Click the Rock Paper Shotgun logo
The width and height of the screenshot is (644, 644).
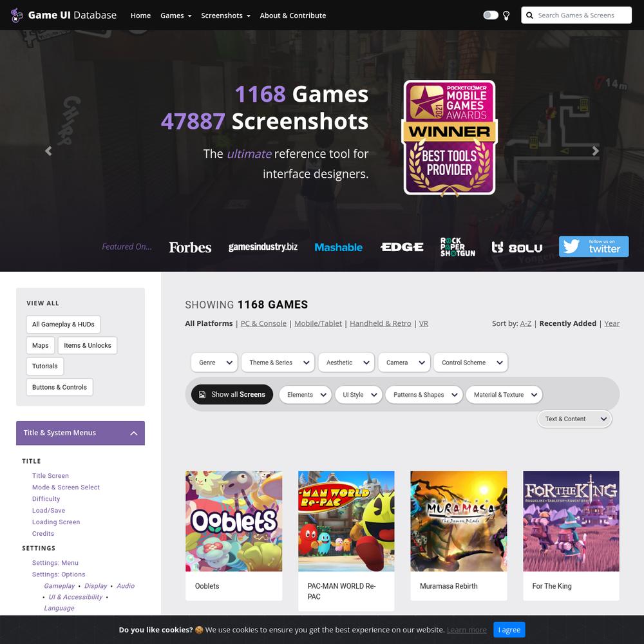click(457, 247)
